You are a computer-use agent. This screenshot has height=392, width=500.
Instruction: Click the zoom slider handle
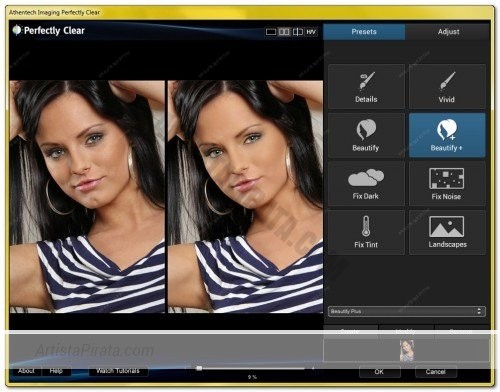pos(199,368)
